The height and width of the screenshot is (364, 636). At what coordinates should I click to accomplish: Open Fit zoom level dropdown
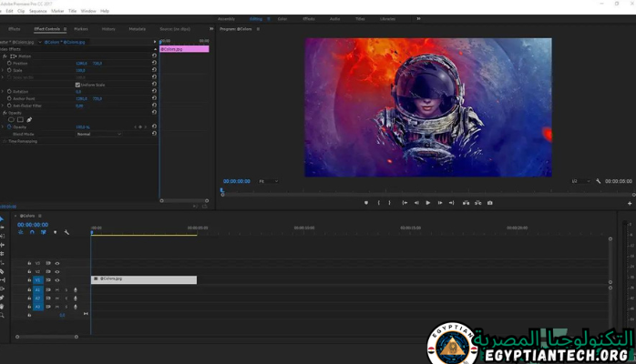(269, 181)
